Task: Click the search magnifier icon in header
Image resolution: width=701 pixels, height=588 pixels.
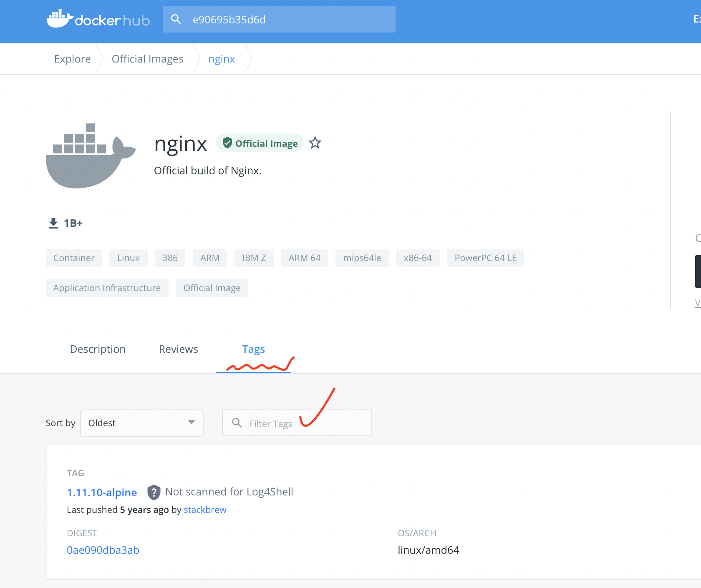Action: pyautogui.click(x=176, y=19)
